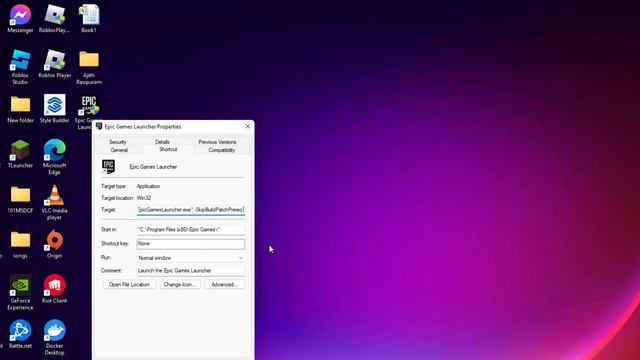Screen dimensions: 640x360
Task: Launch Style Builder from desktop
Action: [x=54, y=109]
